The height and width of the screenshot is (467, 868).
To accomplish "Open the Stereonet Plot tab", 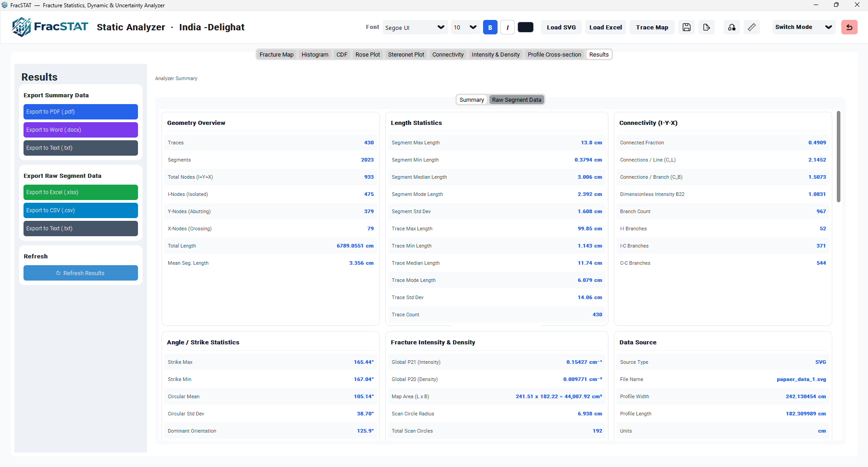I will tap(406, 55).
